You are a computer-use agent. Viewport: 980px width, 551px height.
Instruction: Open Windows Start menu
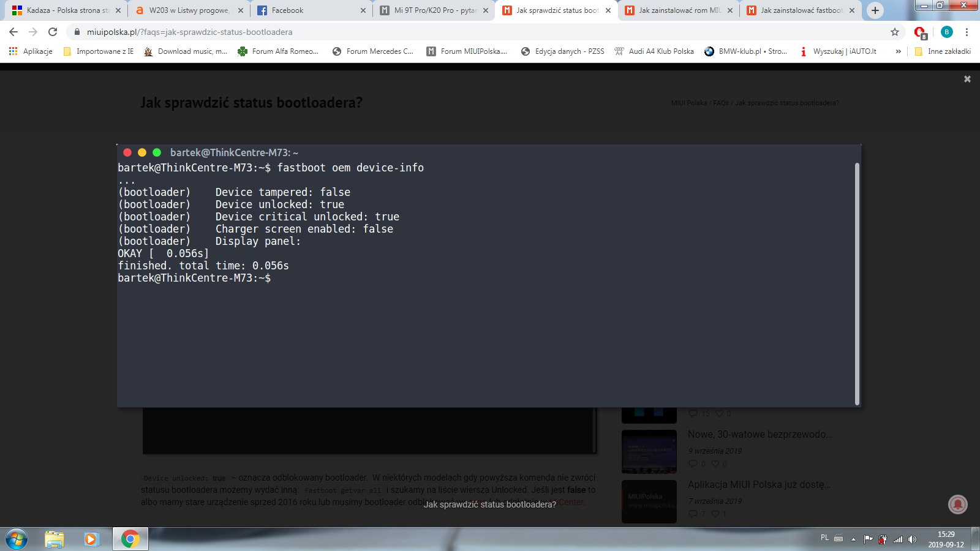click(x=17, y=539)
